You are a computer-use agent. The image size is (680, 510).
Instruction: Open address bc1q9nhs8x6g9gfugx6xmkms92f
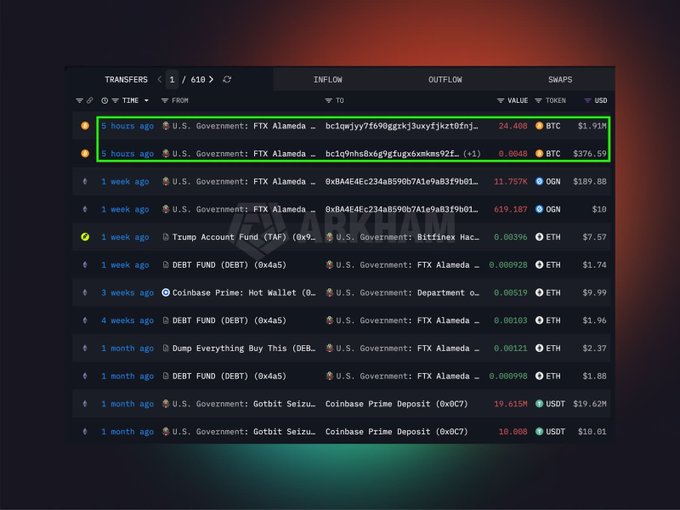pyautogui.click(x=392, y=154)
